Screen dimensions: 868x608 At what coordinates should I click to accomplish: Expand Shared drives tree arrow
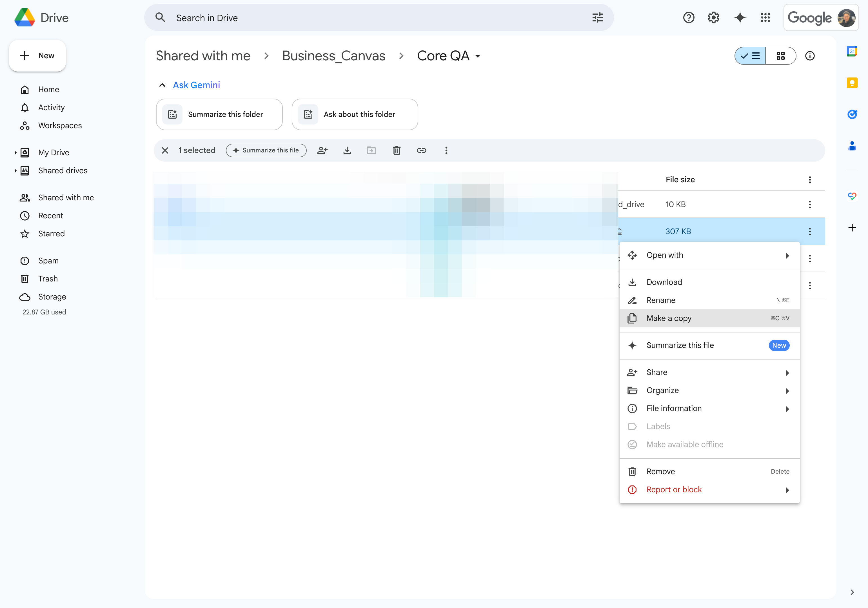15,170
